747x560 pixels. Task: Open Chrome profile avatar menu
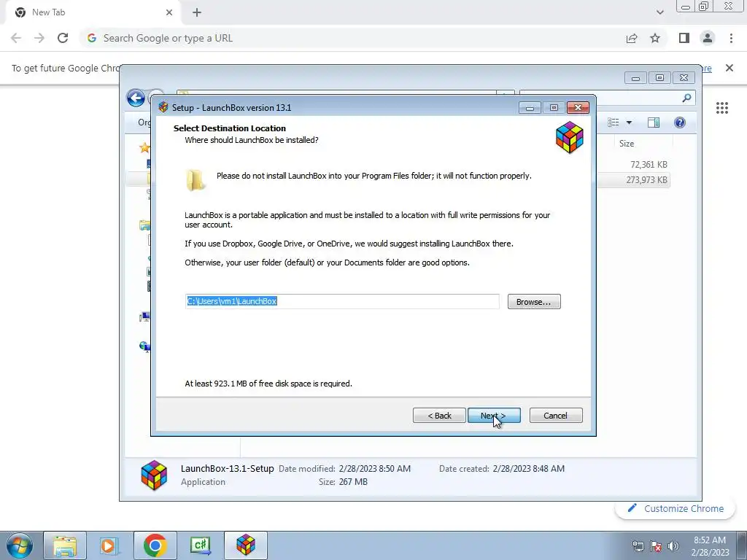pos(708,38)
